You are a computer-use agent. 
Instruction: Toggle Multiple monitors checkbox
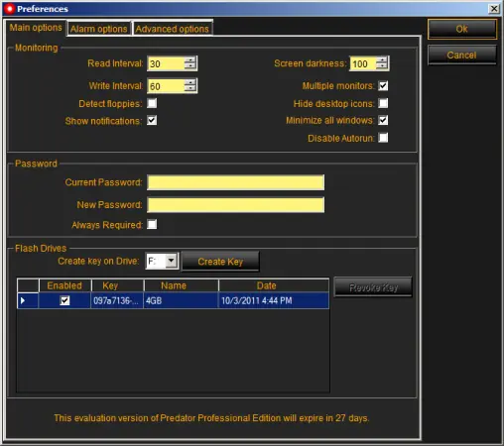[383, 86]
